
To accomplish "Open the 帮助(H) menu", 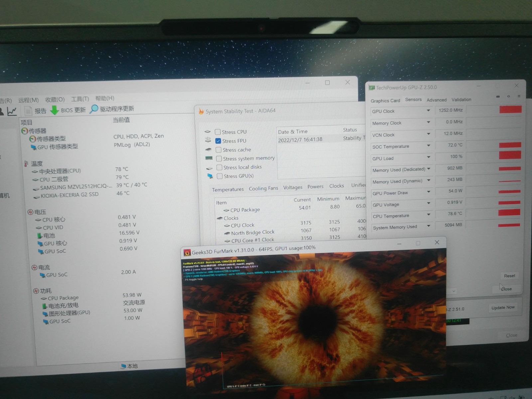I will 105,98.
